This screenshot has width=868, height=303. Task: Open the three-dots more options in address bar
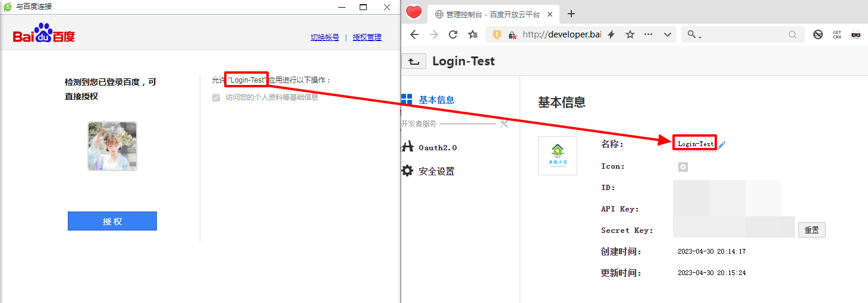pos(649,34)
